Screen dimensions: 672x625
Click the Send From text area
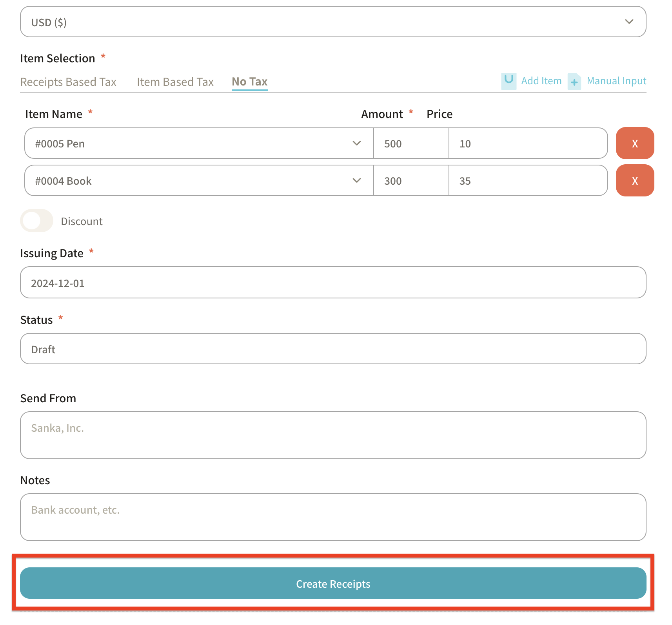333,435
